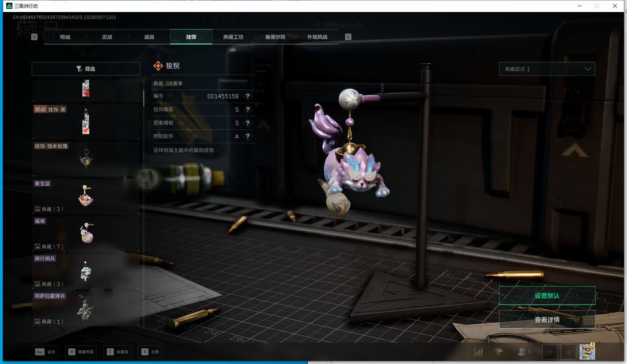The image size is (627, 364).
Task: Click the 狻猊 rarity diamond icon
Action: [158, 66]
